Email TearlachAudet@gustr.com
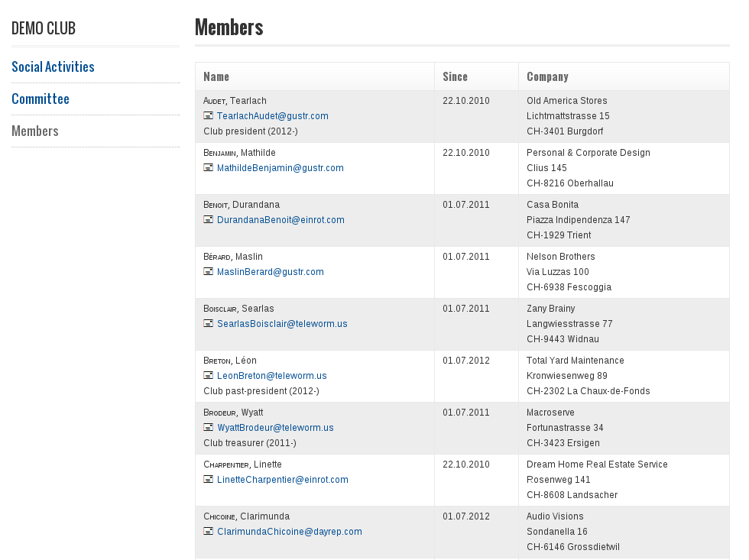 [273, 116]
